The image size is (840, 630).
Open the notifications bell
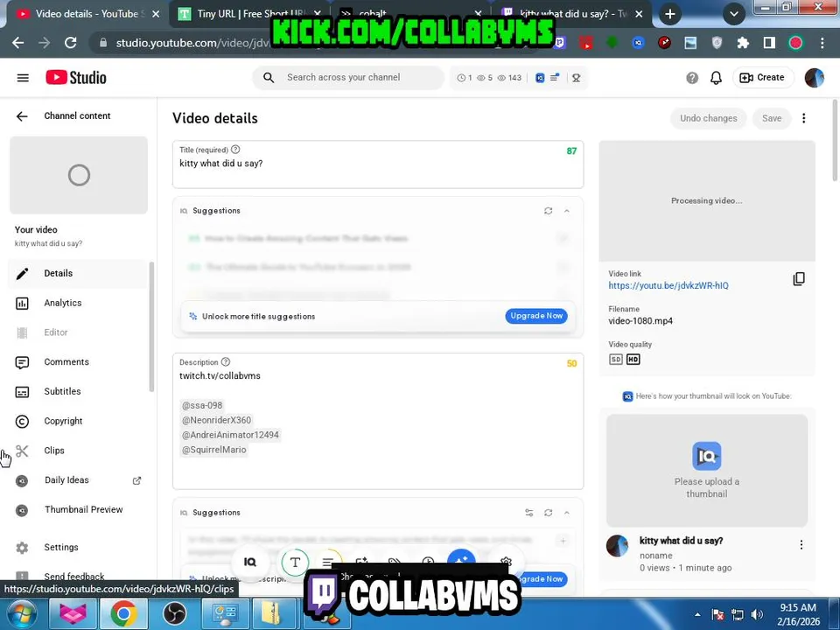coord(716,78)
